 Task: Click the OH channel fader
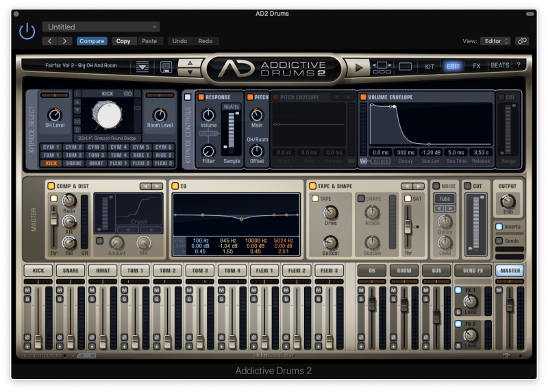pos(371,304)
